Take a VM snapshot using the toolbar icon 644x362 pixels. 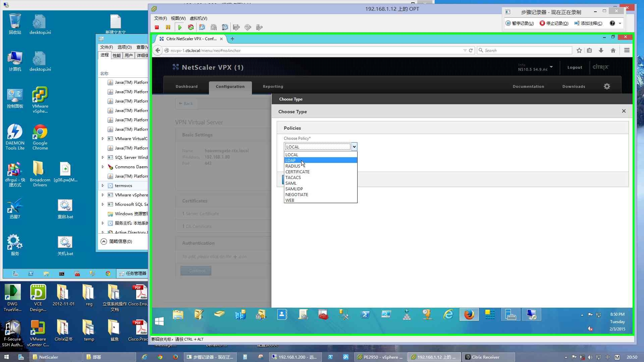click(202, 27)
